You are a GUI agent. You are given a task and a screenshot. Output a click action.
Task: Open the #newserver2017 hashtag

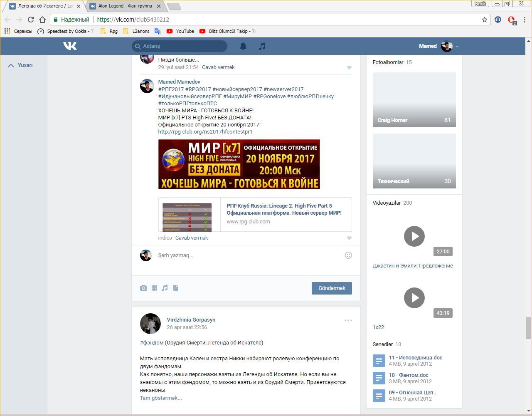tap(283, 89)
